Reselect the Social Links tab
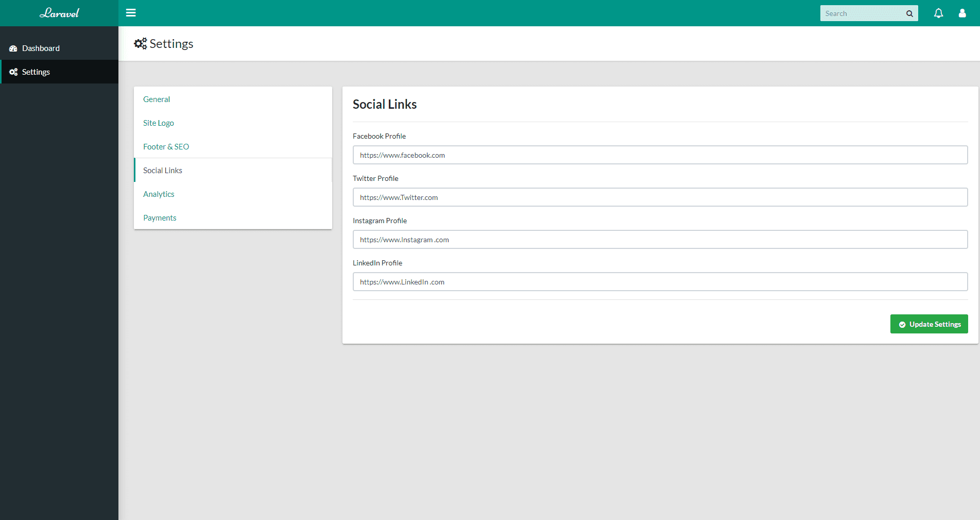Viewport: 980px width, 520px height. [162, 170]
